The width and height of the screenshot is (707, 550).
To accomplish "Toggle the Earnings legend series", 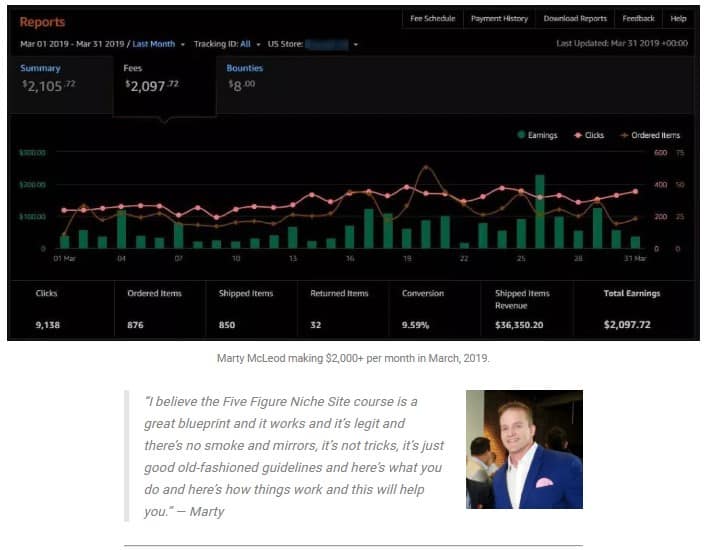I will tap(537, 135).
